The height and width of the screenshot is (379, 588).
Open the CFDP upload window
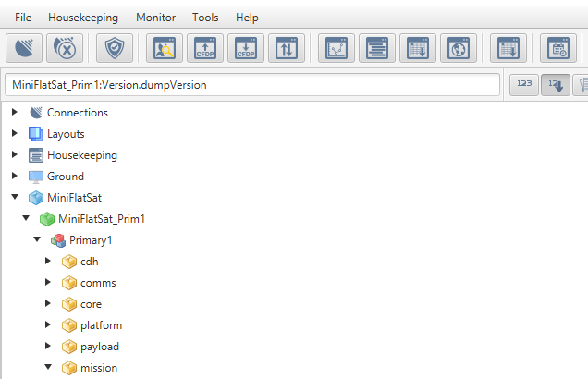[x=205, y=49]
